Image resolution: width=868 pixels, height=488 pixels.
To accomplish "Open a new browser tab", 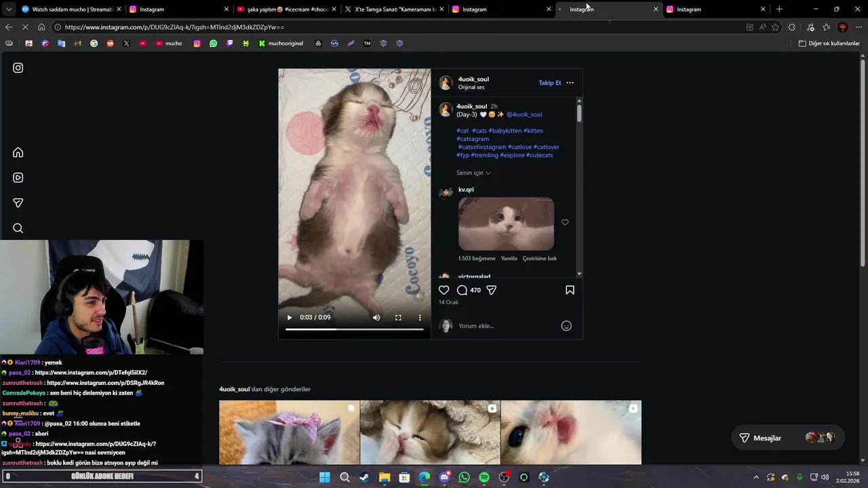I will (x=779, y=9).
